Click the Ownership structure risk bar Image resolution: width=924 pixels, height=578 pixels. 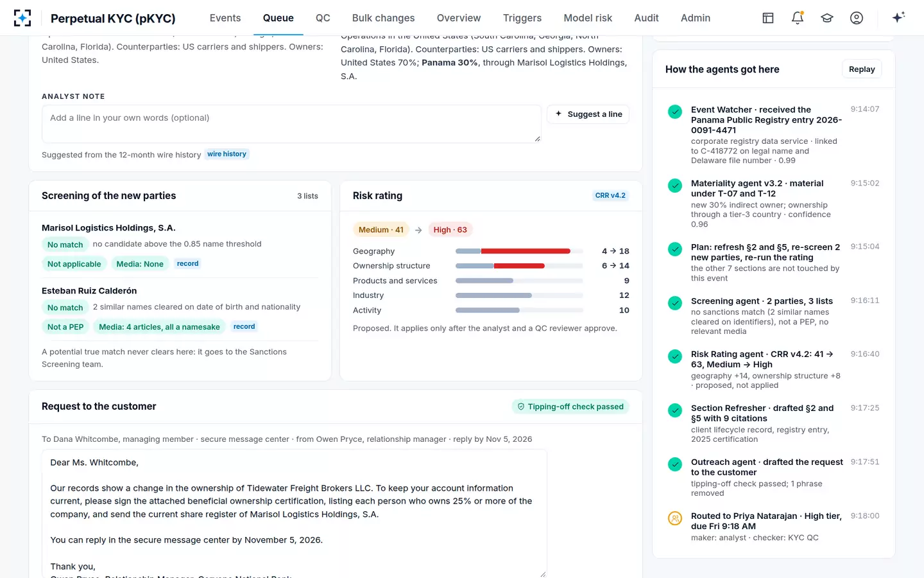click(x=519, y=266)
